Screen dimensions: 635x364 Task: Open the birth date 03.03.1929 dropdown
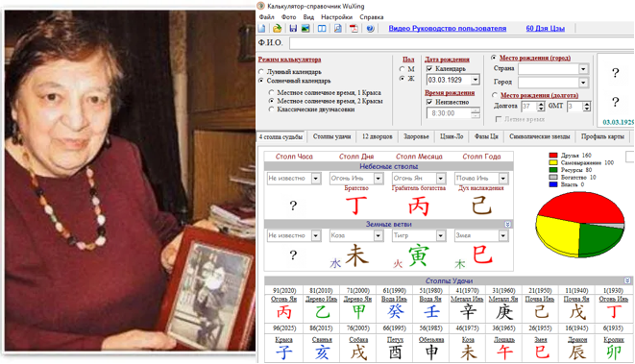pos(476,80)
